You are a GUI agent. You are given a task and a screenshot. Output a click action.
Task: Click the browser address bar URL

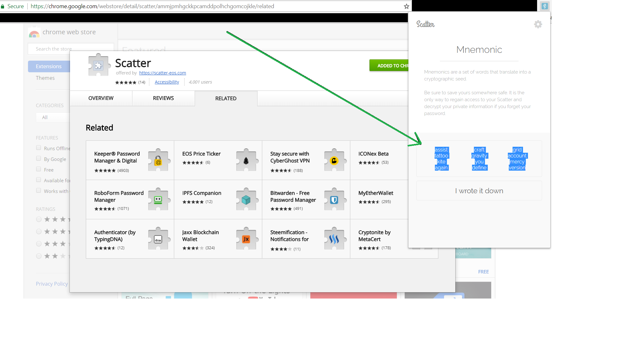[x=152, y=6]
